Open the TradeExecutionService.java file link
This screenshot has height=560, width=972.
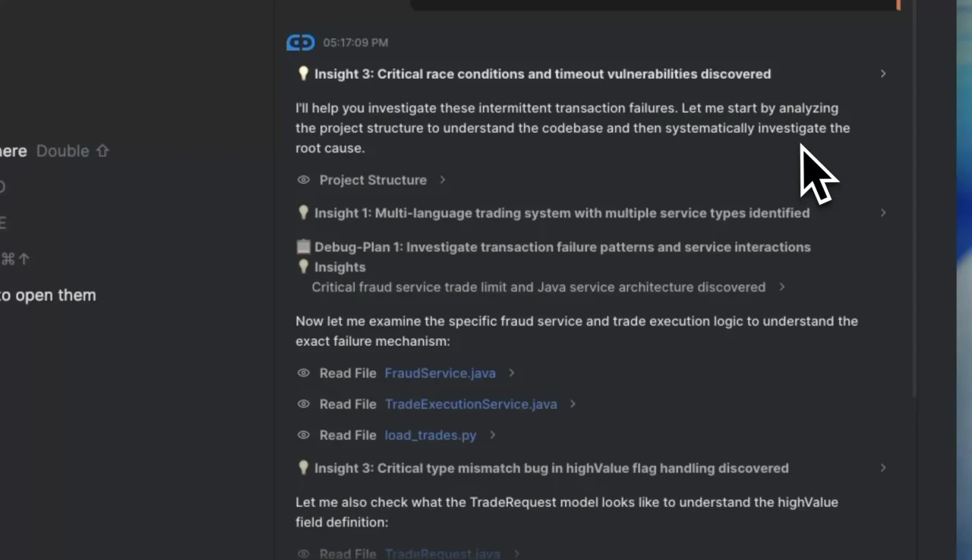[x=471, y=404]
